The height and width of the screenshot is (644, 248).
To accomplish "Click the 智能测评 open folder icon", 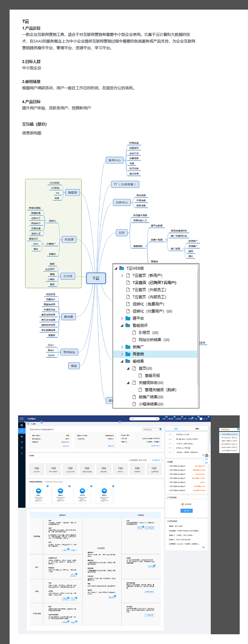I will click(x=128, y=325).
